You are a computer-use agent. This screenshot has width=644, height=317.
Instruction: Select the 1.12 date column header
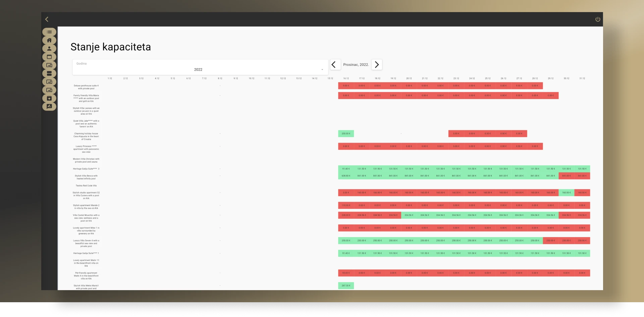point(110,79)
